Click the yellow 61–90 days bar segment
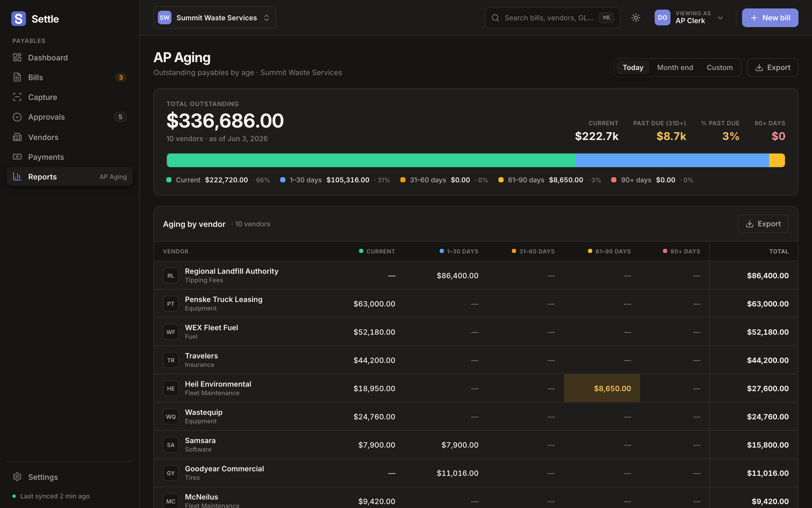The width and height of the screenshot is (812, 508). 777,160
